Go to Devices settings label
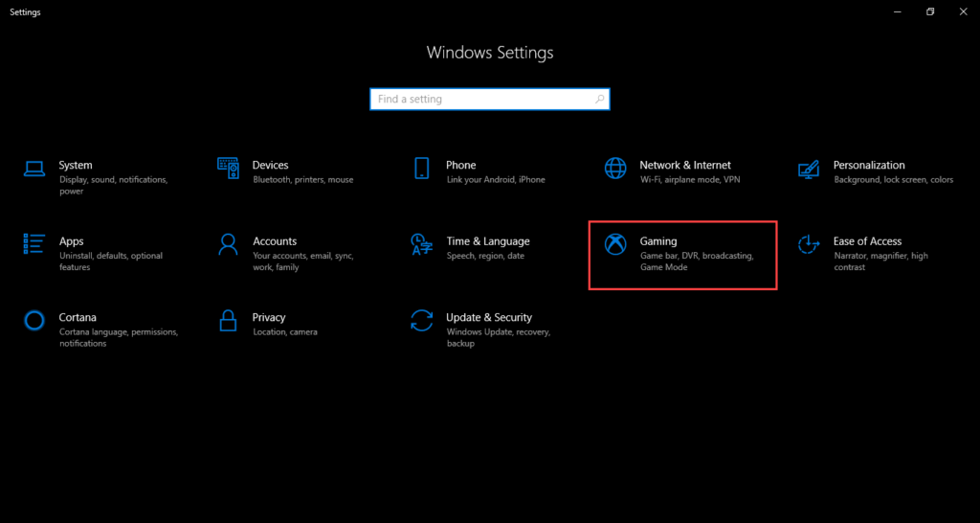The width and height of the screenshot is (980, 523). click(x=270, y=165)
